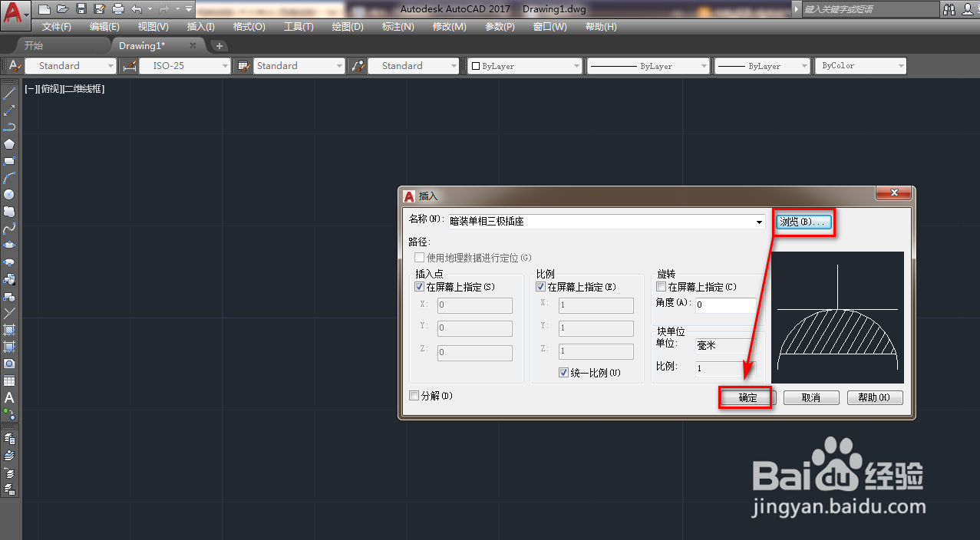Click the multileader style icon on styles toolbar
980x540 pixels.
click(358, 66)
